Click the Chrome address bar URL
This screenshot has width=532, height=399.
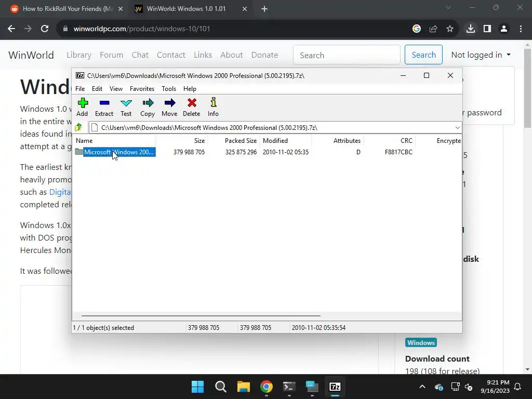click(x=142, y=29)
